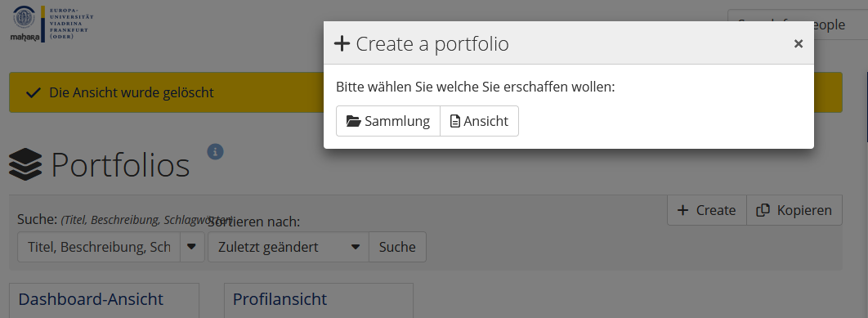Open the Dashboard-Ansicht portfolio
The height and width of the screenshot is (318, 868).
[91, 299]
